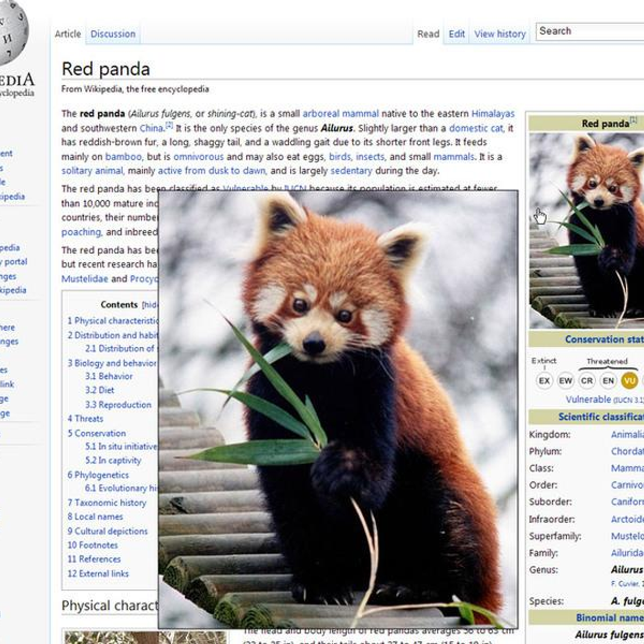
Task: Click the enlarged red panda hover image
Action: click(338, 408)
